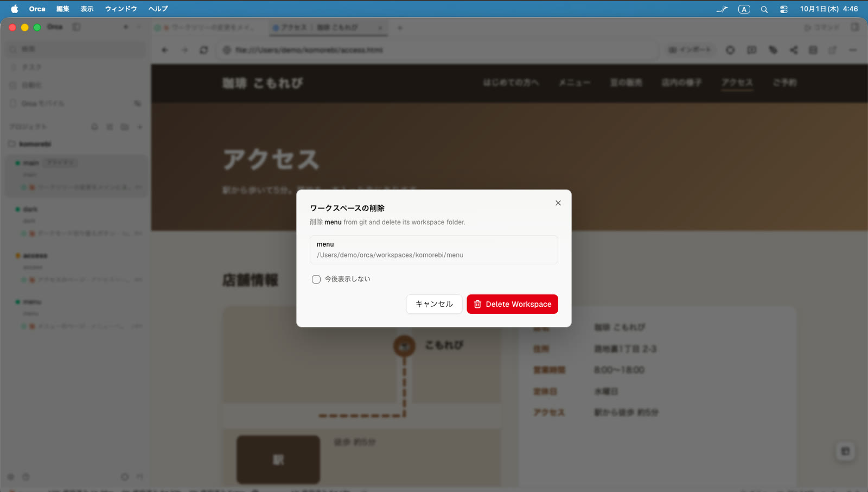This screenshot has width=868, height=492.
Task: Open Spotlight search from the menu bar
Action: [764, 9]
